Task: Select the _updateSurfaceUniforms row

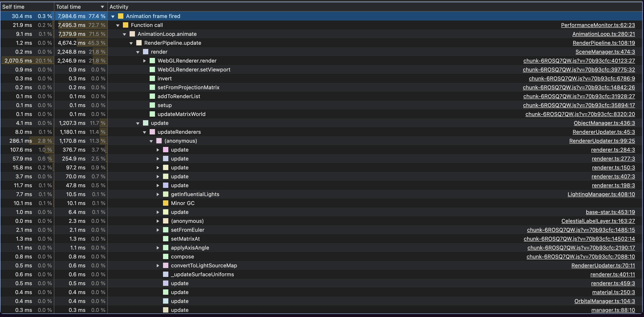Action: point(322,274)
